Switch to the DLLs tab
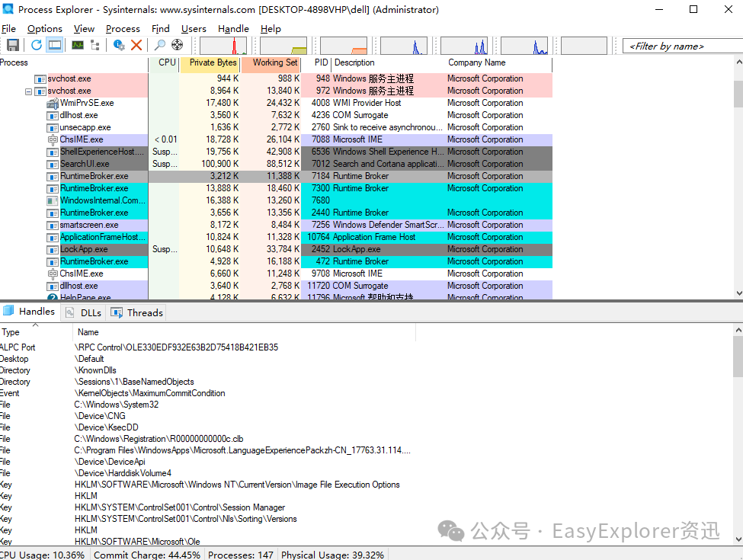This screenshot has height=560, width=743. pyautogui.click(x=85, y=312)
